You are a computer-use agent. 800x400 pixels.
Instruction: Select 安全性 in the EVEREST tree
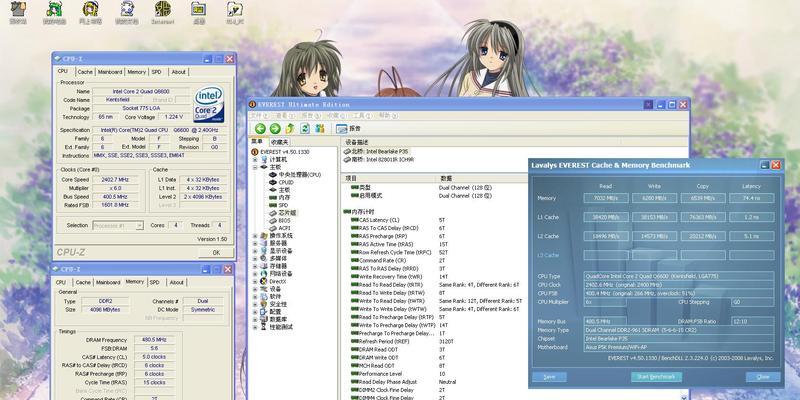point(274,304)
